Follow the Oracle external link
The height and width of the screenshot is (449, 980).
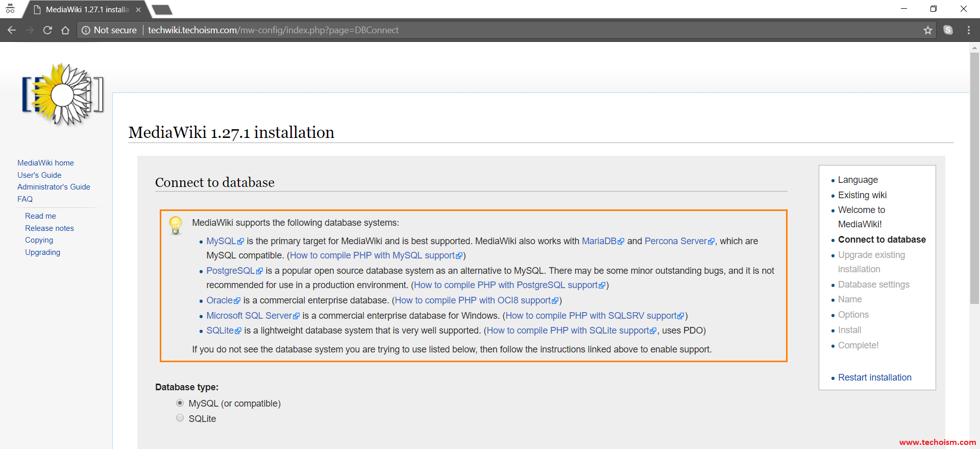[x=223, y=300]
